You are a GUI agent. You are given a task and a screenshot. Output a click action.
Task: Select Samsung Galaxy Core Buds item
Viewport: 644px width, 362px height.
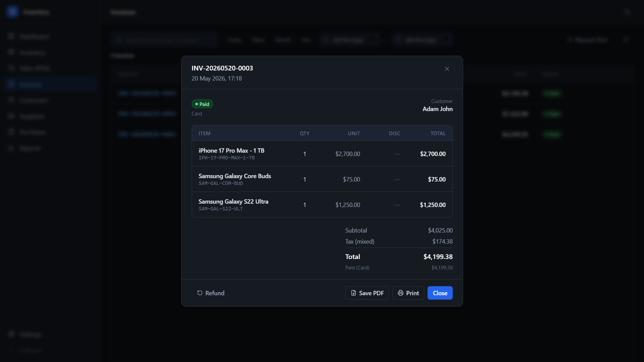[x=235, y=176]
